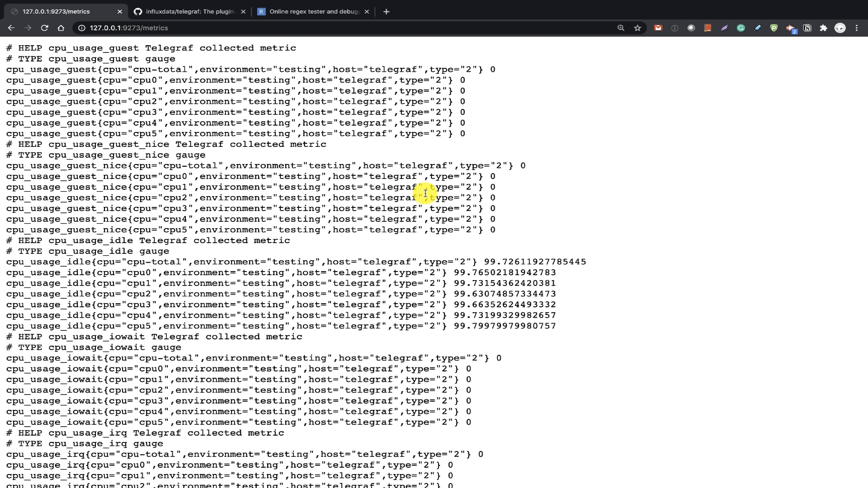Bookmark this page with the star
This screenshot has width=868, height=488.
[x=637, y=28]
